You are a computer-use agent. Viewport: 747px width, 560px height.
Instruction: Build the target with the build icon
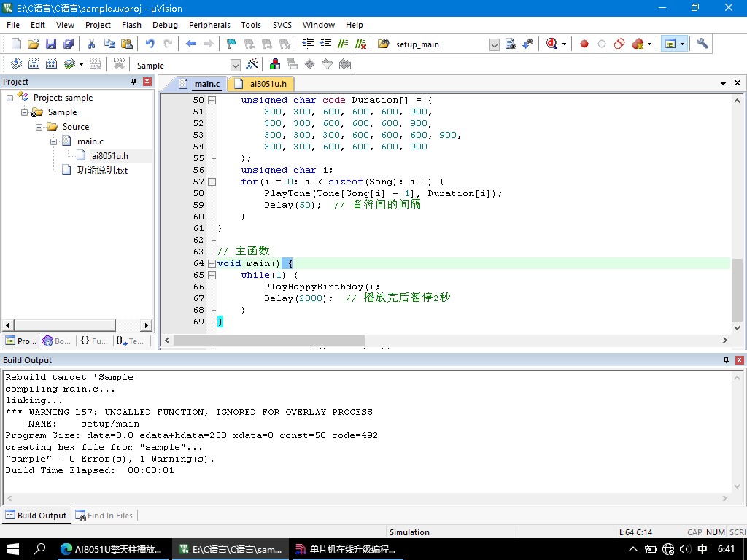(x=34, y=64)
